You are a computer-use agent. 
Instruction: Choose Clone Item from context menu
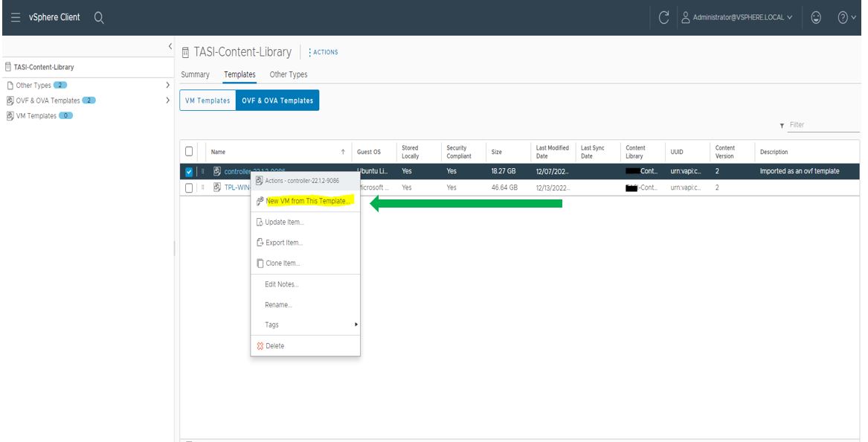(283, 263)
